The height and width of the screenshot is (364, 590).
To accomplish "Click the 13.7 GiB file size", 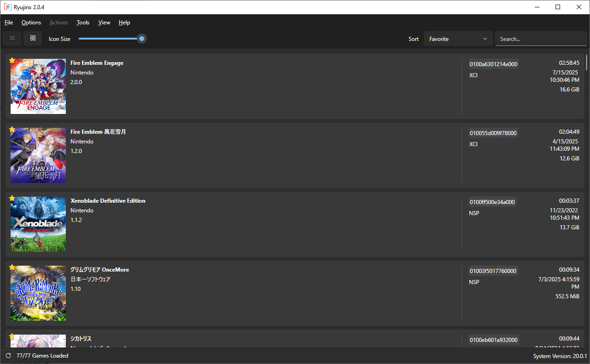I will (x=569, y=227).
